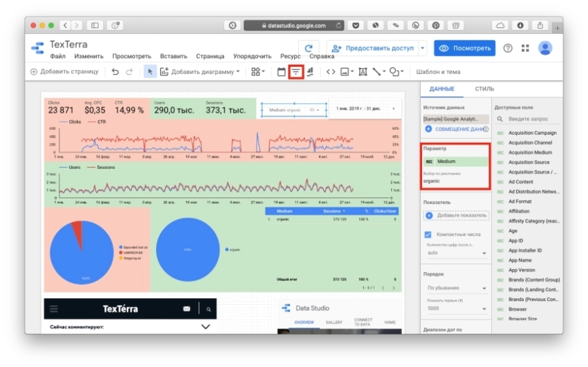Image resolution: width=588 pixels, height=367 pixels.
Task: Open the sort order descending dropdown
Action: (x=456, y=288)
